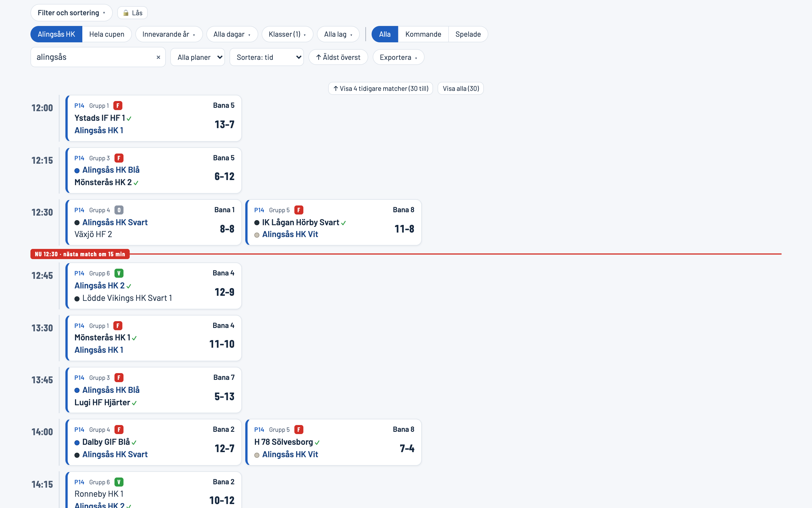Click black dot beside Alingsås HK Svart at 12:30
The height and width of the screenshot is (508, 812).
coord(77,223)
